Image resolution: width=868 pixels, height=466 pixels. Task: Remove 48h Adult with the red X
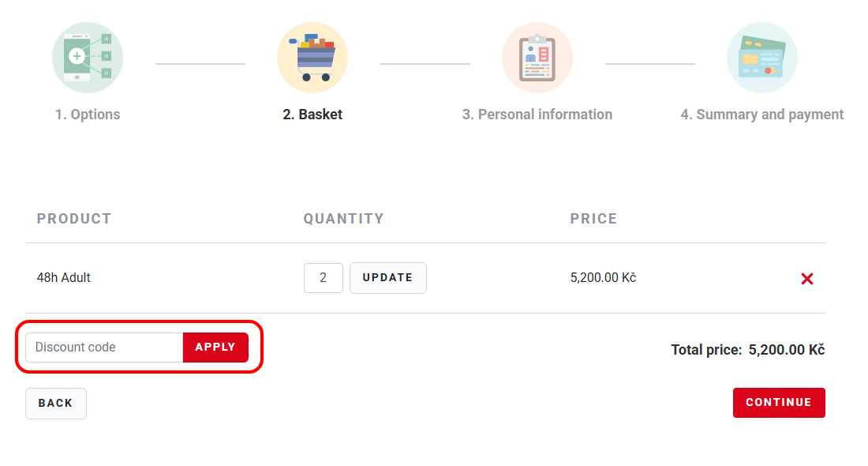point(806,278)
